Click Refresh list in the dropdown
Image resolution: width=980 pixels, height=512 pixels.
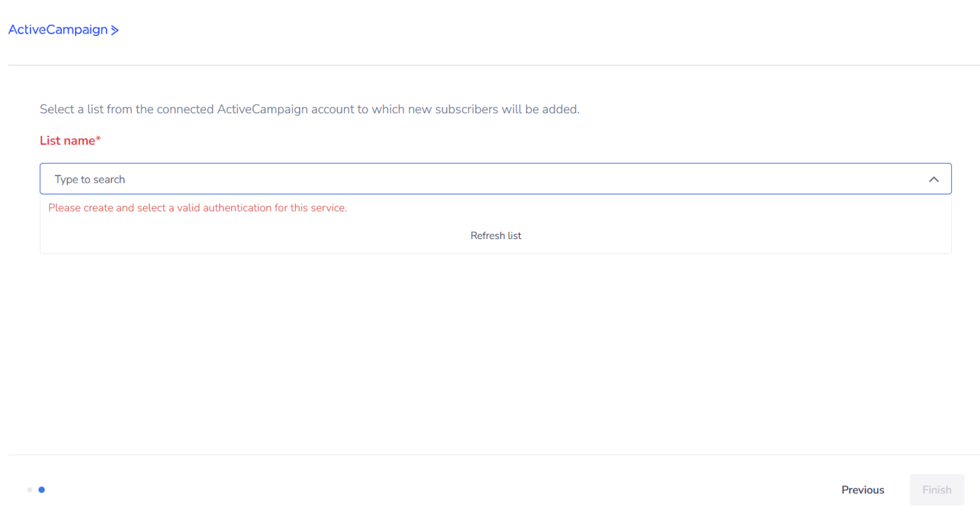click(496, 235)
